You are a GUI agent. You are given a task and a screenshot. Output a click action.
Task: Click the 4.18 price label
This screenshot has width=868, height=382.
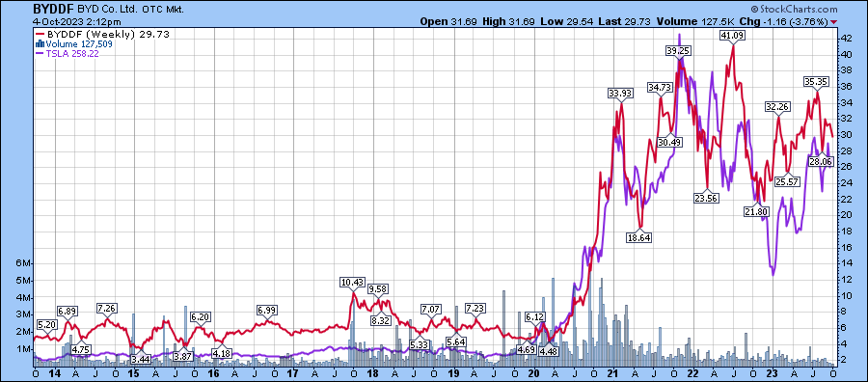pyautogui.click(x=222, y=353)
